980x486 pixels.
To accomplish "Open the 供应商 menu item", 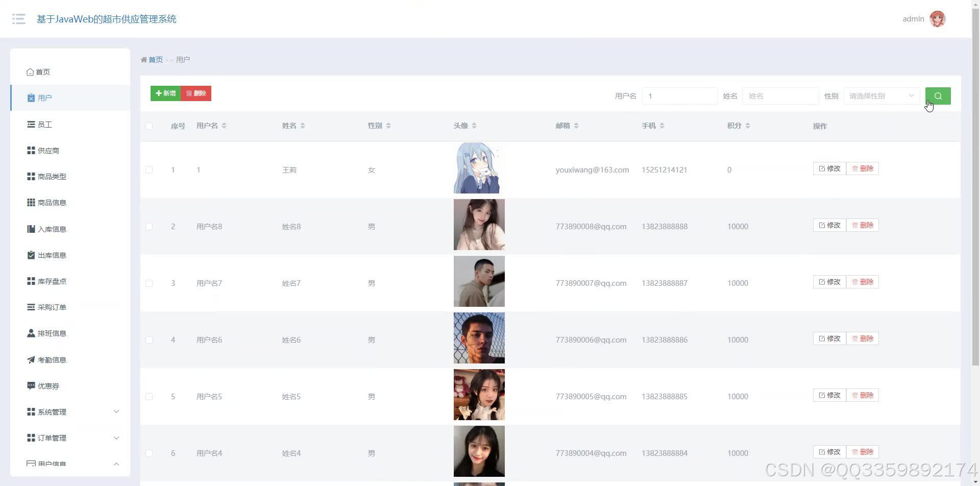I will 70,150.
